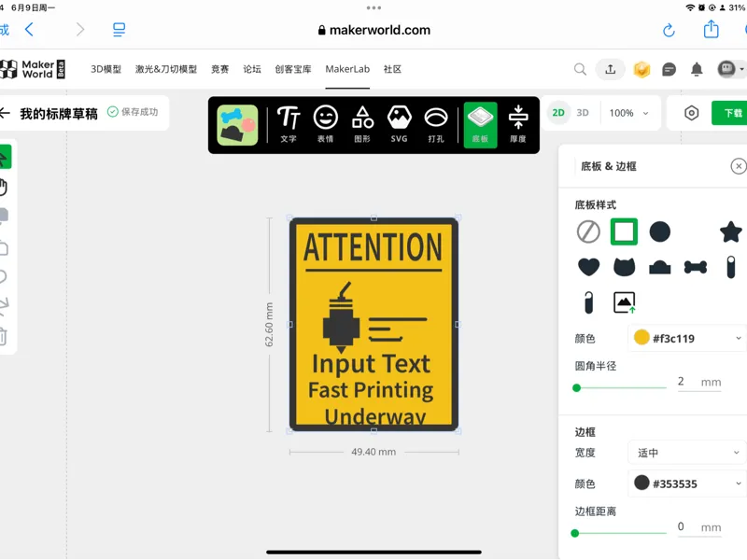
Task: Open the 表情 emoji tool
Action: click(x=325, y=125)
